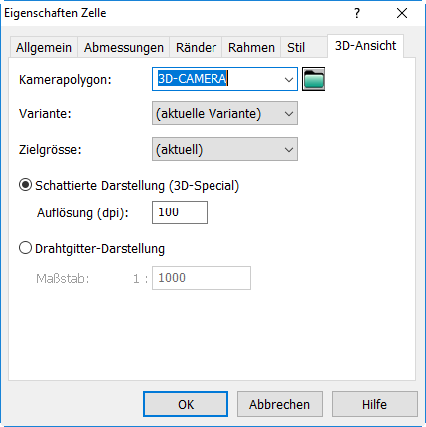Select the Rahmen tab

pos(251,48)
